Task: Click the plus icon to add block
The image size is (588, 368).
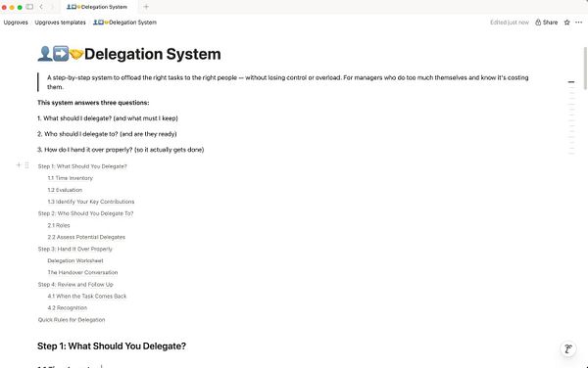Action: pos(19,165)
